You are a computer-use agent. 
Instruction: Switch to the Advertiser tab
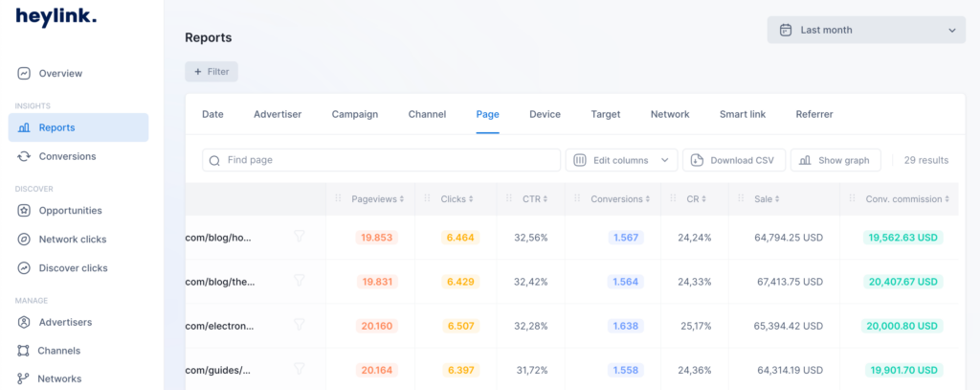(278, 115)
